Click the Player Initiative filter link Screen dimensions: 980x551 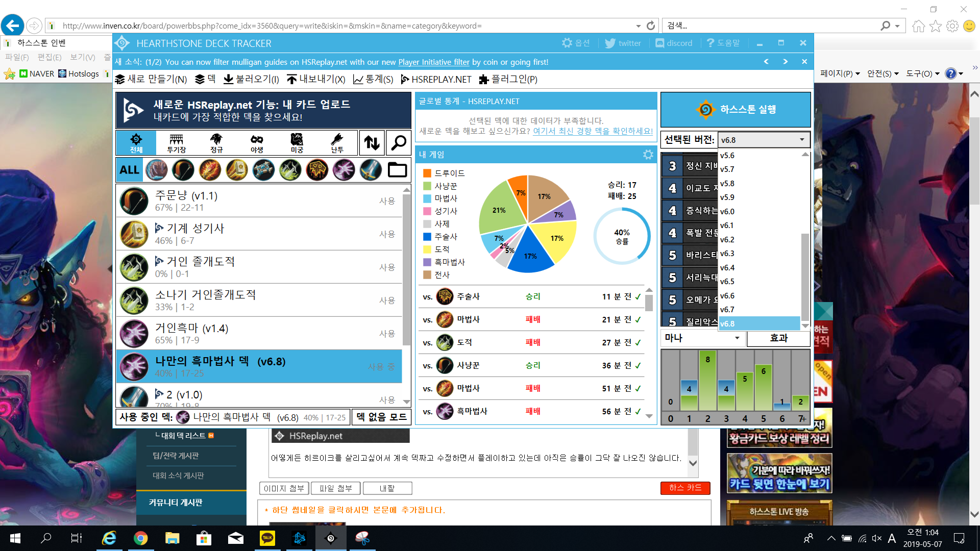coord(433,62)
